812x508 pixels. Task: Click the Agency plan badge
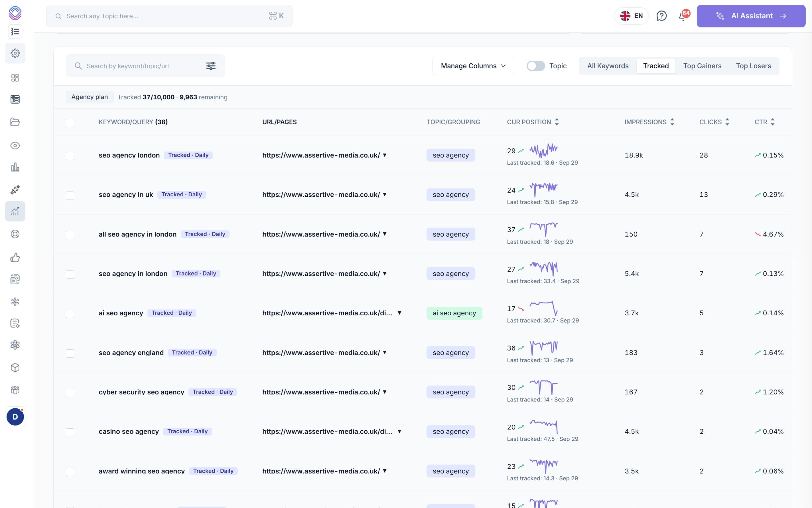click(90, 97)
